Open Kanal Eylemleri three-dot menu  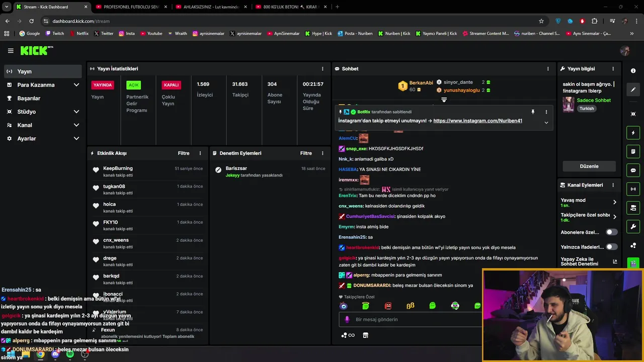613,185
